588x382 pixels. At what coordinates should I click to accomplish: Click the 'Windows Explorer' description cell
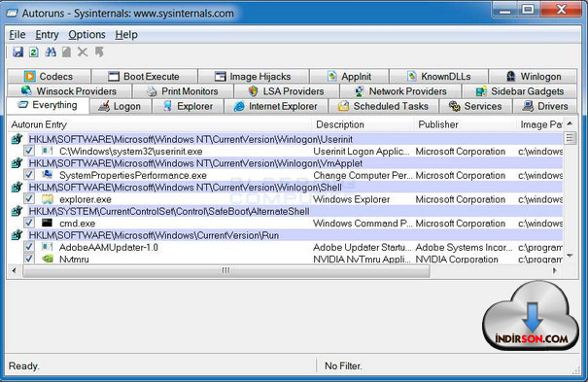click(x=352, y=199)
